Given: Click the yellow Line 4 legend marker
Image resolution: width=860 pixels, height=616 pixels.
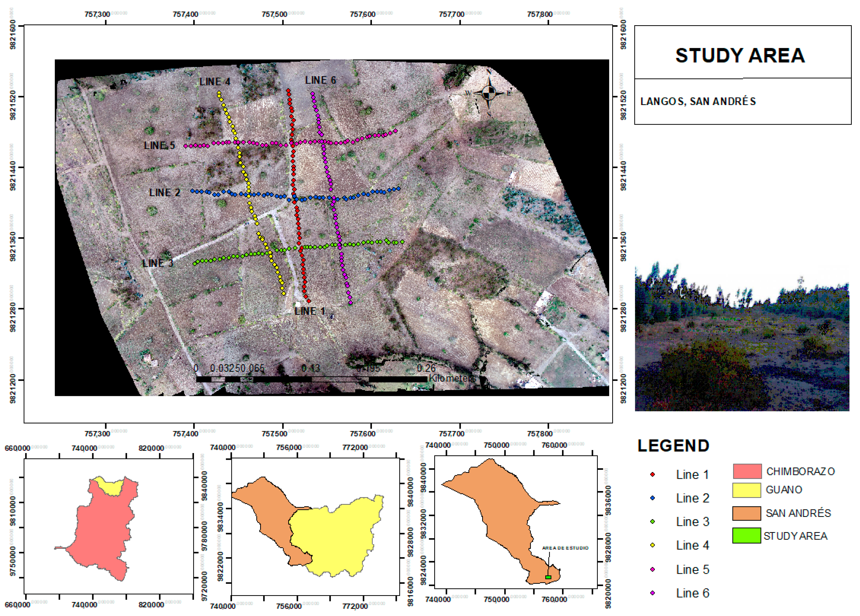Looking at the screenshot, I should [653, 545].
